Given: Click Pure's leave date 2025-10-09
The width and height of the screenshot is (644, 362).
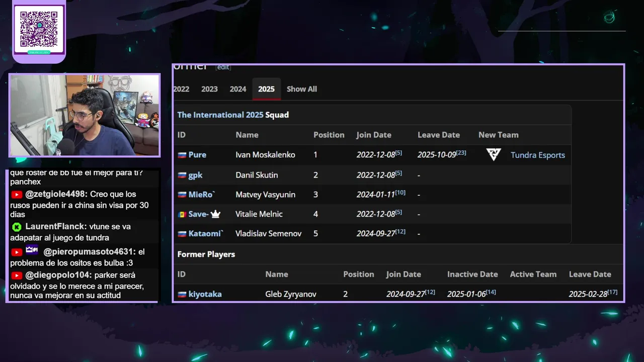Looking at the screenshot, I should [436, 155].
